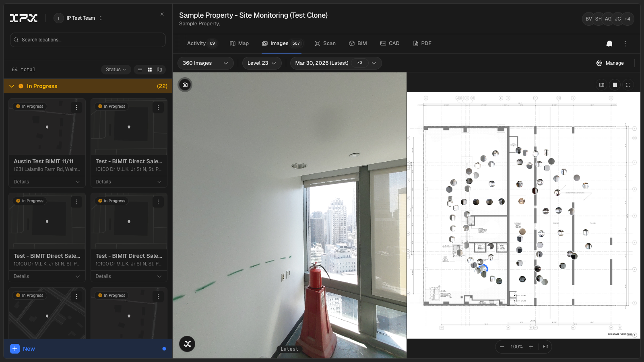
Task: Click the camera snapshot icon
Action: tap(185, 85)
